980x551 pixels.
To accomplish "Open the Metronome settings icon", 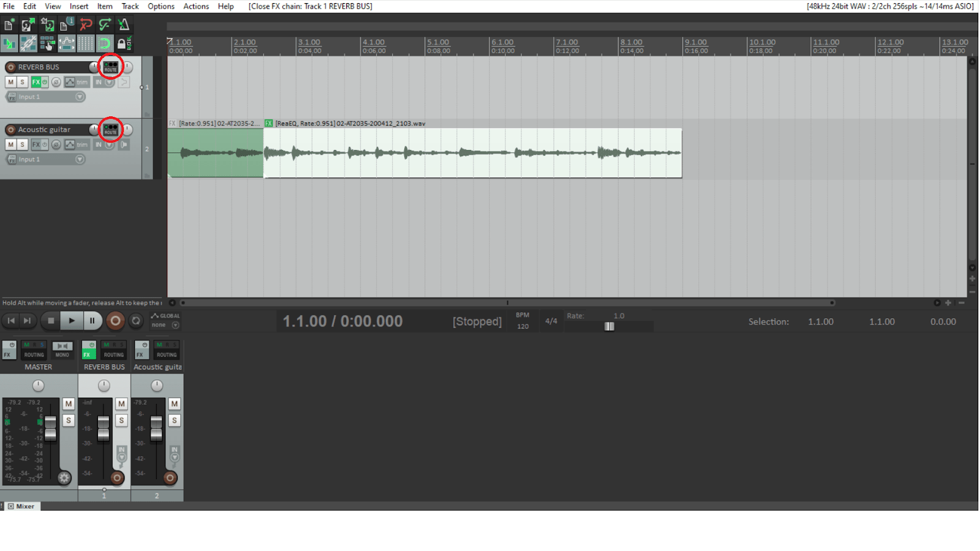I will [123, 26].
